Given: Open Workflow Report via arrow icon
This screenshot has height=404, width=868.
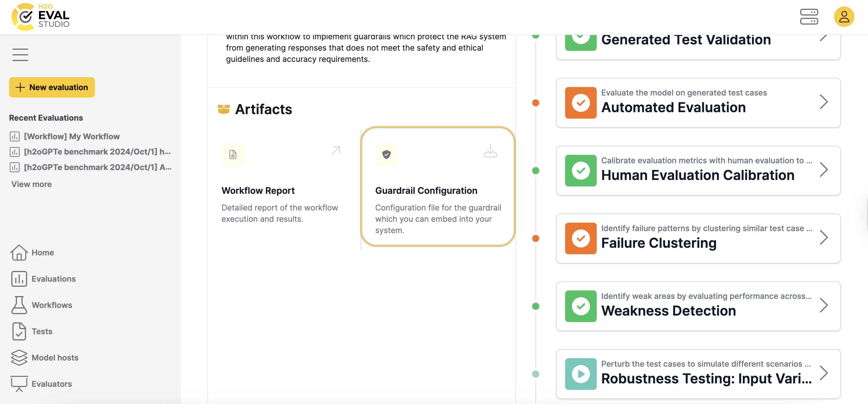Looking at the screenshot, I should click(335, 150).
